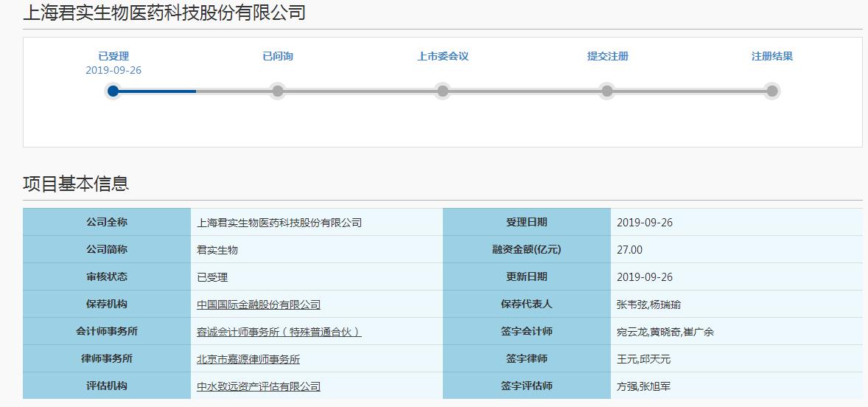This screenshot has height=407, width=868.
Task: Click the 宛云龙,黄晓奇,崔广余 value cell
Action: 736,331
